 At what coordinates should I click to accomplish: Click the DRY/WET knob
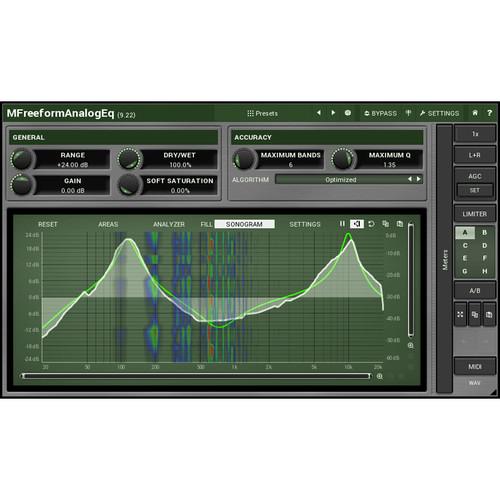(x=129, y=159)
